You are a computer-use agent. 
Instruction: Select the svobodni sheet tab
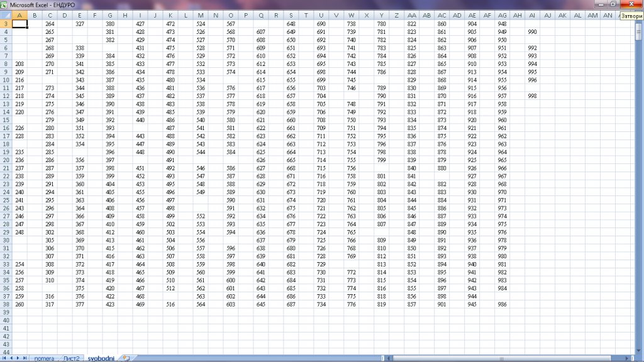tap(101, 358)
